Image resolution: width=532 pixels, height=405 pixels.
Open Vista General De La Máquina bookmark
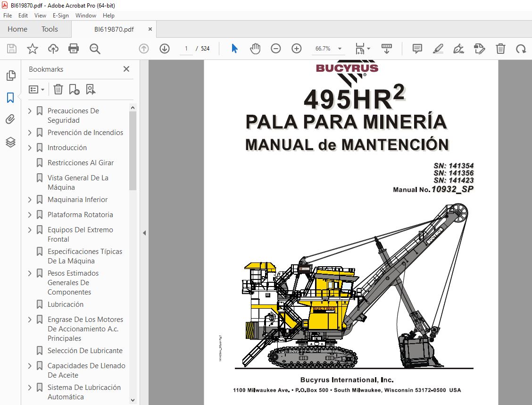pyautogui.click(x=78, y=183)
